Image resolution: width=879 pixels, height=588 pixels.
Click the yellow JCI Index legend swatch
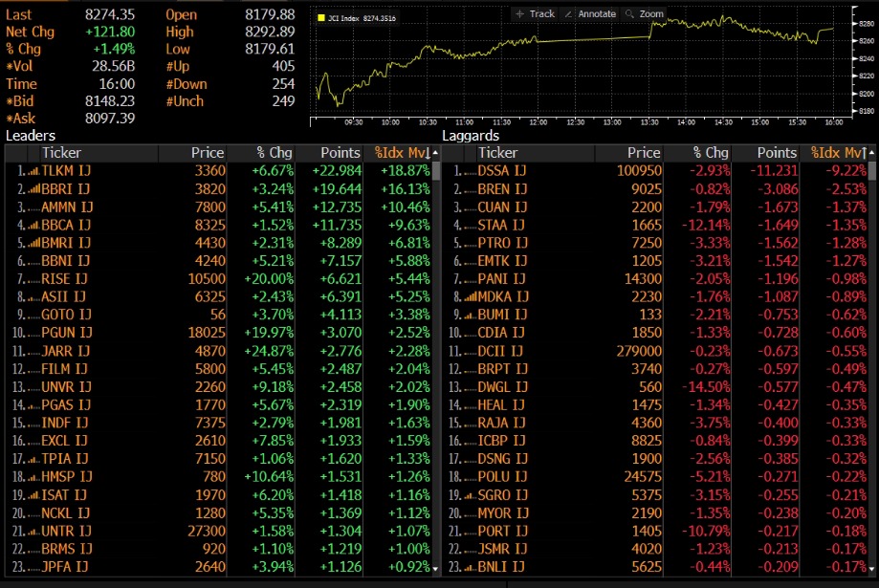[320, 17]
